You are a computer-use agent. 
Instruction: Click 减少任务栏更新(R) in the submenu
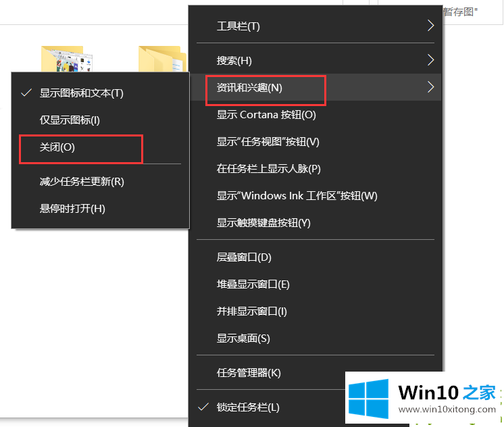[82, 182]
